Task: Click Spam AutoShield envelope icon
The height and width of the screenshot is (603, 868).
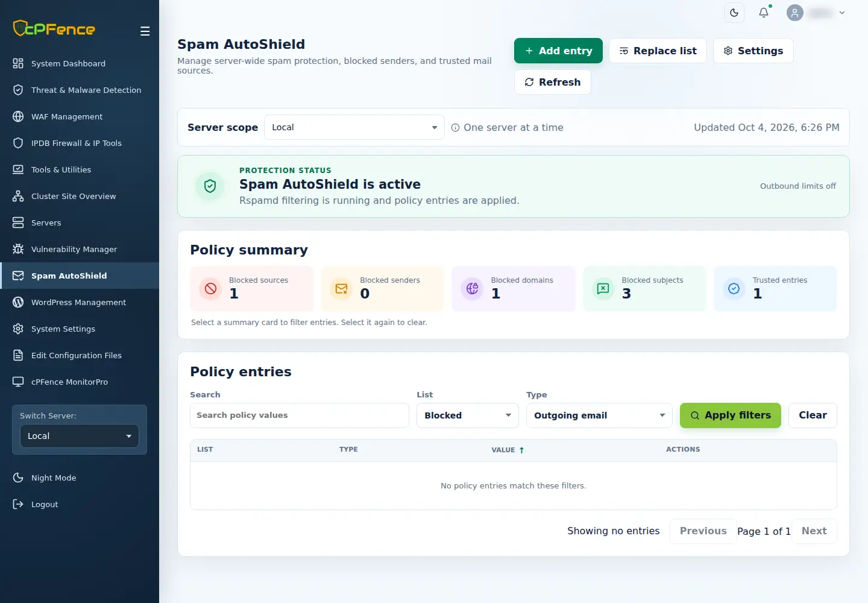Action: [18, 276]
